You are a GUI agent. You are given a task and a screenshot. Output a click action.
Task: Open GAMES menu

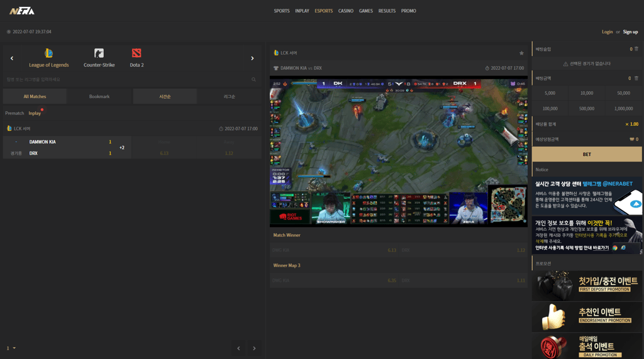[x=366, y=11]
